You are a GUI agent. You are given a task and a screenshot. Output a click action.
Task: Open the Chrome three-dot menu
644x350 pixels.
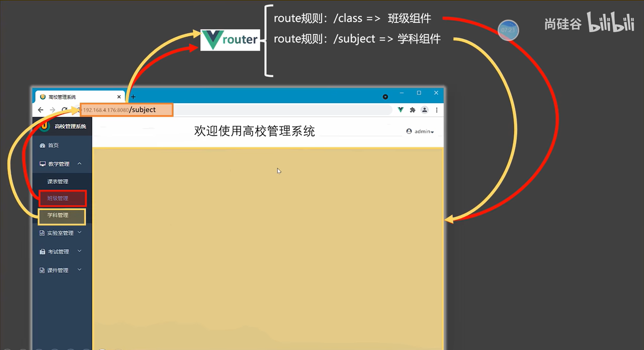[437, 110]
